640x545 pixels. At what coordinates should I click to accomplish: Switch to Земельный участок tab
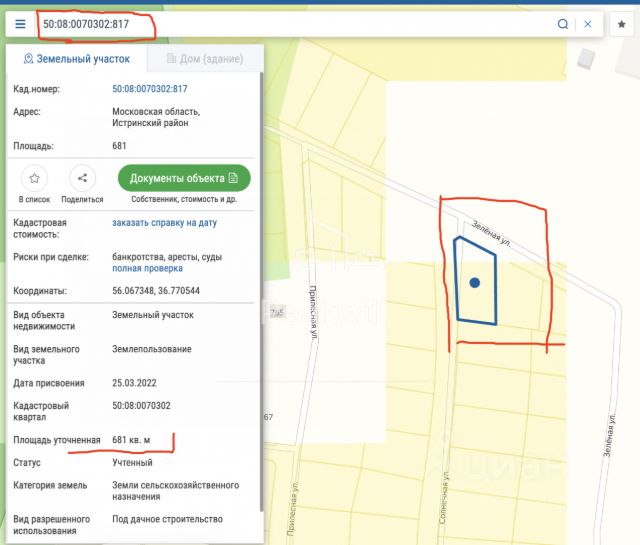pyautogui.click(x=77, y=59)
